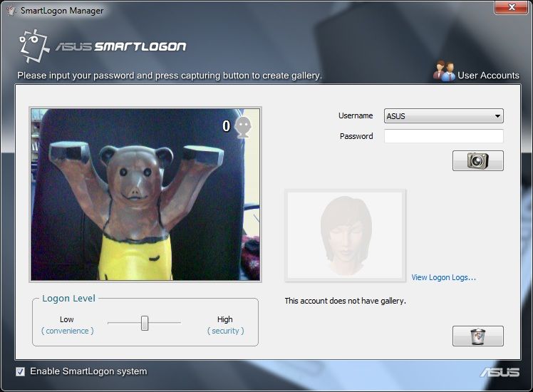Open View Logon Logs link

tap(443, 277)
